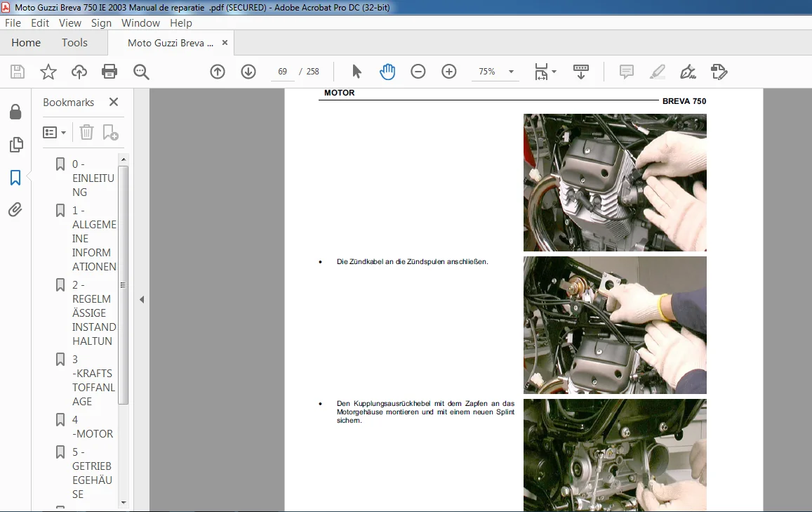812x512 pixels.
Task: Add a comment note
Action: click(x=627, y=72)
